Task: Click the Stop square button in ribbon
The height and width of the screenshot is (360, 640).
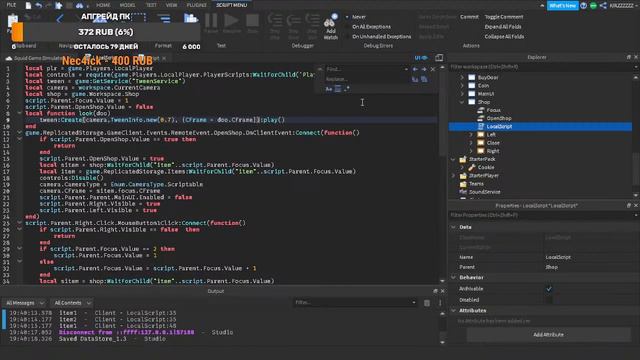Action: coord(252,20)
